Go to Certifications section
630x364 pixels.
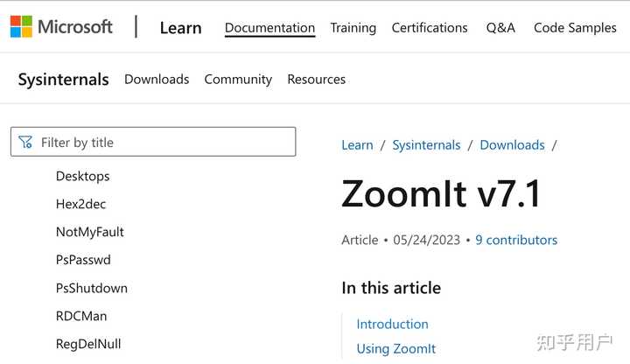click(x=430, y=27)
